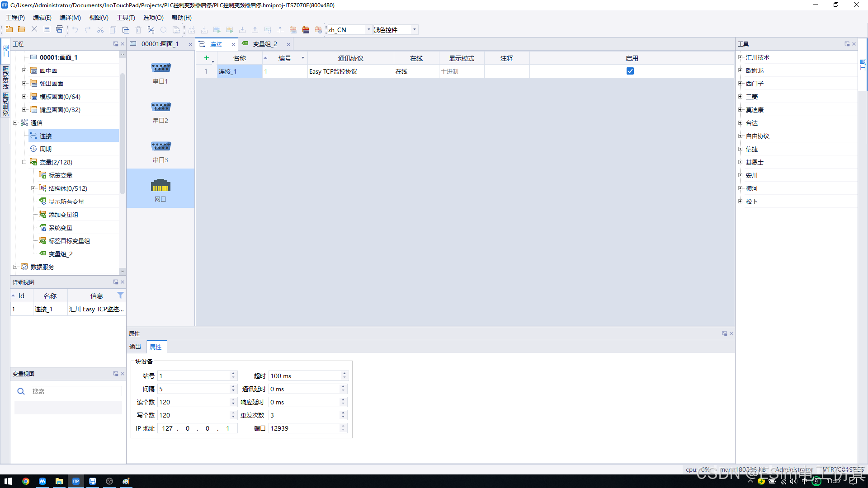Viewport: 868px width, 488px height.
Task: Float the 工具 panel with its dock icon
Action: (x=847, y=44)
